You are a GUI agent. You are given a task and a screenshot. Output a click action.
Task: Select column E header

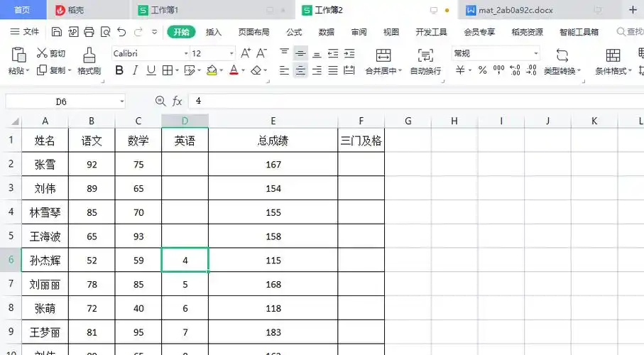coord(273,121)
